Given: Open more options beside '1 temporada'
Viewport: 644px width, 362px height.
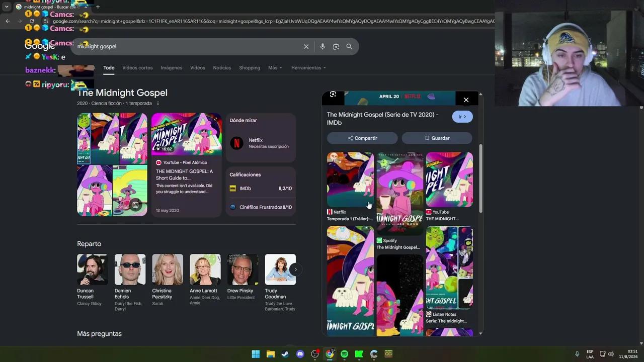Looking at the screenshot, I should point(157,104).
